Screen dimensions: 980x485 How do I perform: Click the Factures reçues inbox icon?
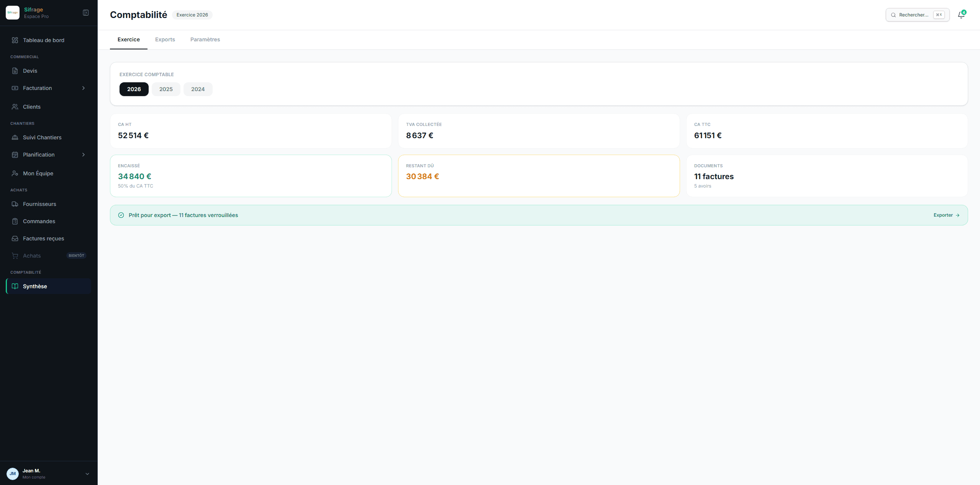[x=15, y=238]
